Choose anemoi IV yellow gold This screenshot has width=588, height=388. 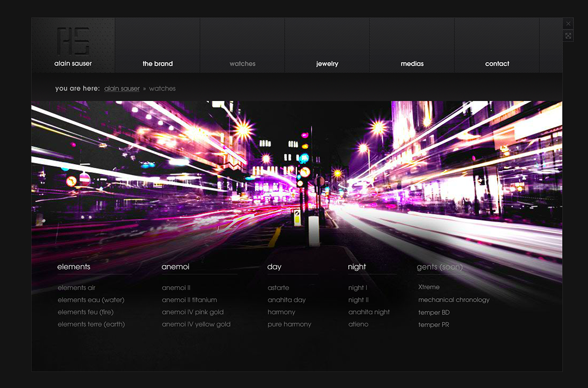(x=196, y=324)
